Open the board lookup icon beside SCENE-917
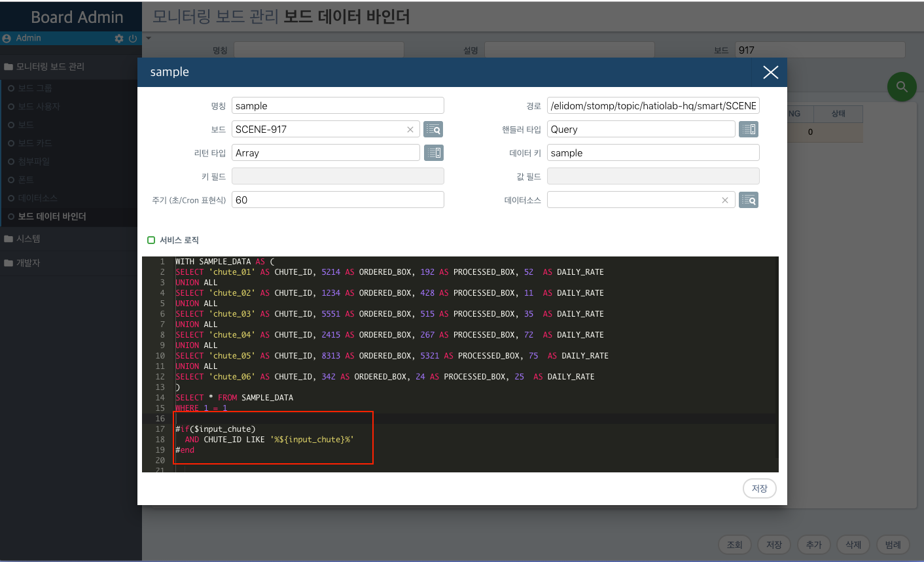Image resolution: width=924 pixels, height=562 pixels. 433,130
